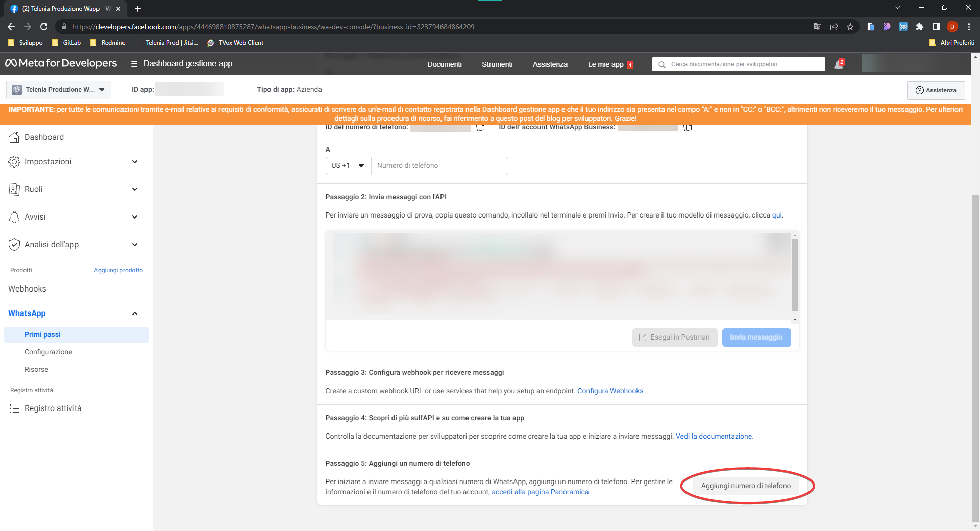Click the Esegui in Postman button
This screenshot has height=531, width=980.
tap(675, 337)
